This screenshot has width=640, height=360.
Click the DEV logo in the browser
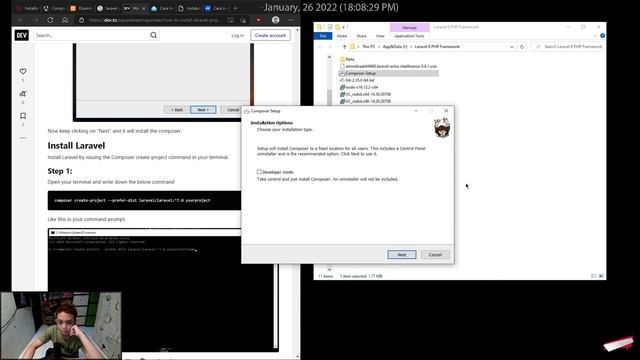pos(22,35)
